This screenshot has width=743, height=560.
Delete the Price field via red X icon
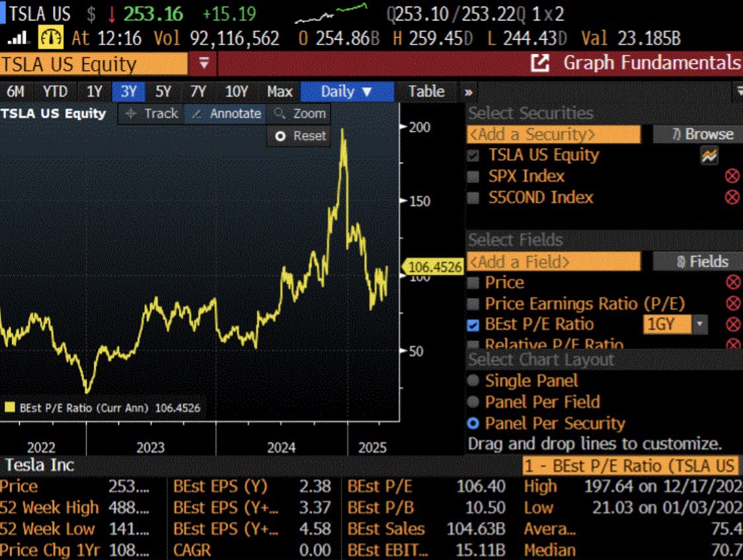(x=732, y=283)
